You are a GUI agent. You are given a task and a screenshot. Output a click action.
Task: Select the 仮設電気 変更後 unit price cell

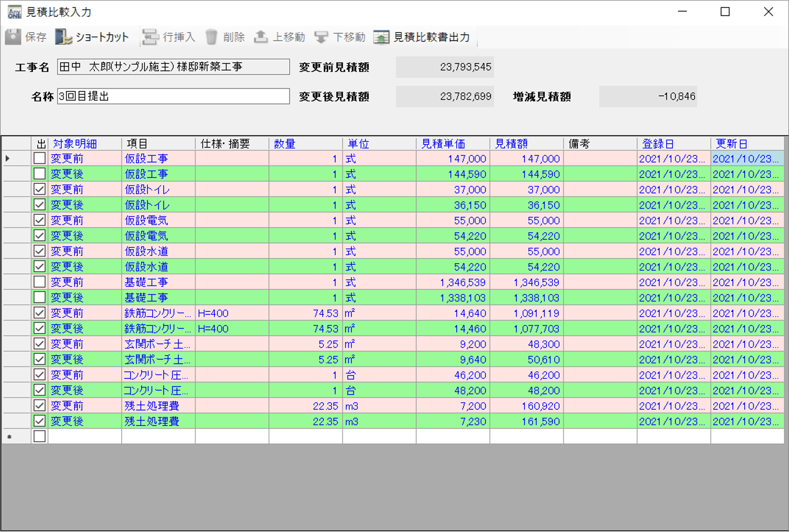click(x=453, y=236)
